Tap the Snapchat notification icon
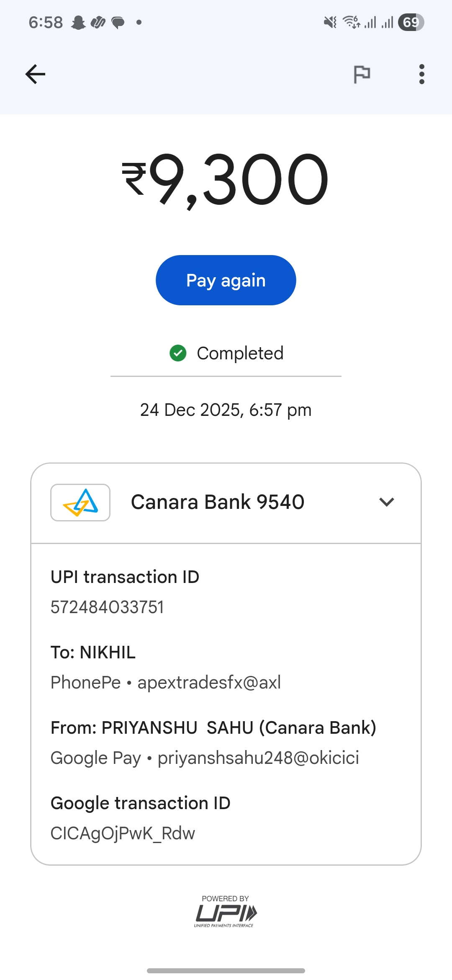Image resolution: width=452 pixels, height=980 pixels. (78, 22)
